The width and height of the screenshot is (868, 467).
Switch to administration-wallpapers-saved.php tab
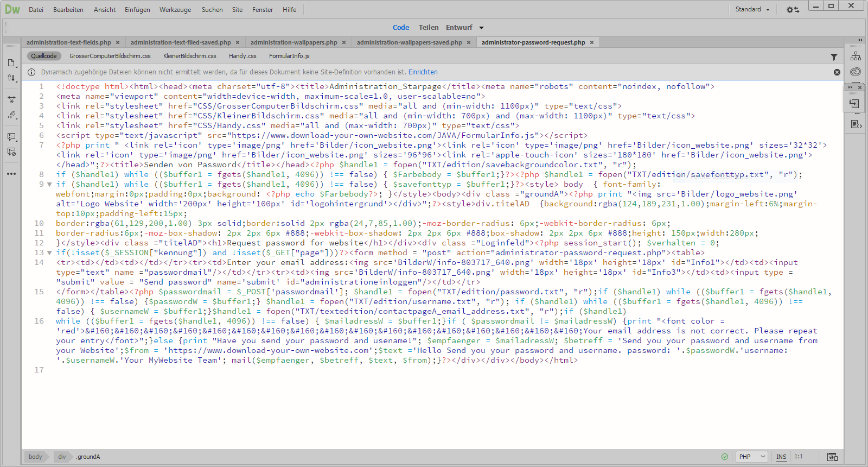410,42
